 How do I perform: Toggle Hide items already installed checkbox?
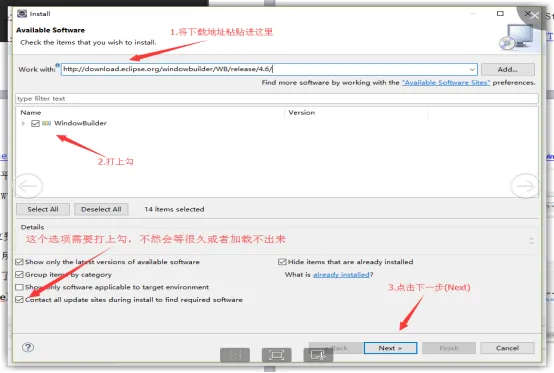(x=282, y=262)
